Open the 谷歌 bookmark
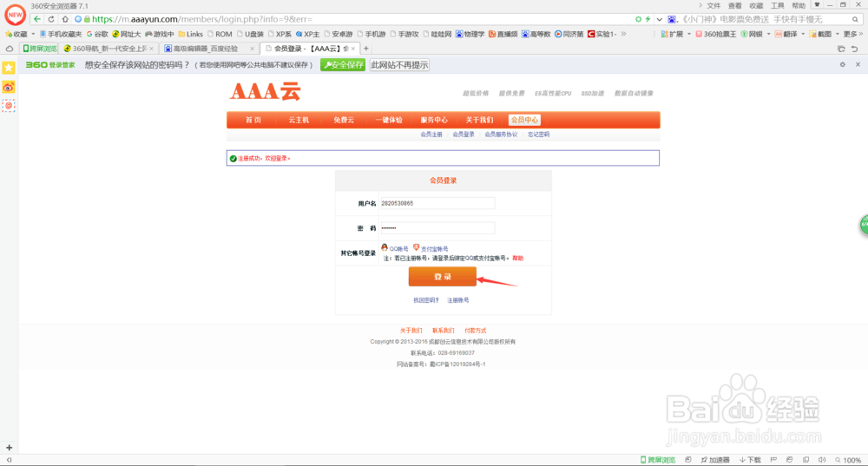868x466 pixels. [x=97, y=35]
